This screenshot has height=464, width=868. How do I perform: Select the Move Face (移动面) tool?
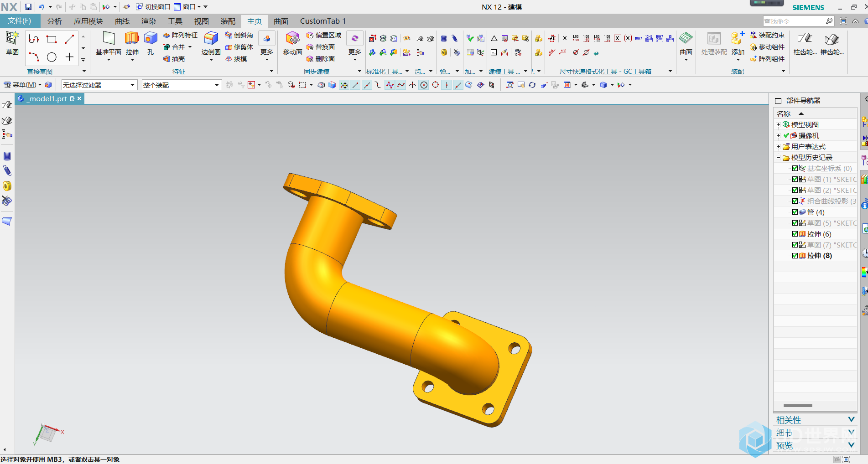292,43
